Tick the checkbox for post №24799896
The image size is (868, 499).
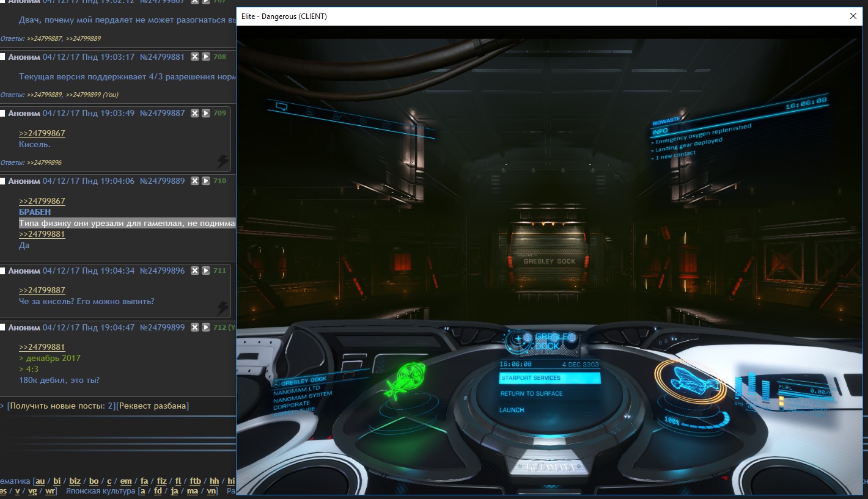click(3, 271)
